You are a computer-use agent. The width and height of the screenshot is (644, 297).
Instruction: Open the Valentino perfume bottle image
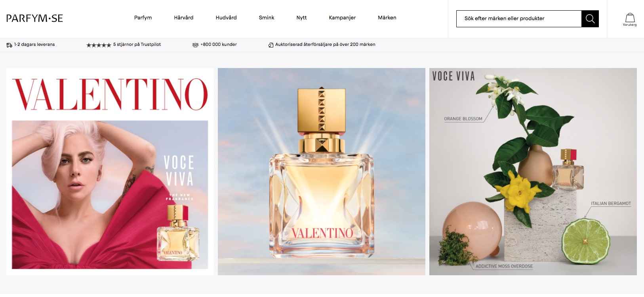tap(322, 172)
